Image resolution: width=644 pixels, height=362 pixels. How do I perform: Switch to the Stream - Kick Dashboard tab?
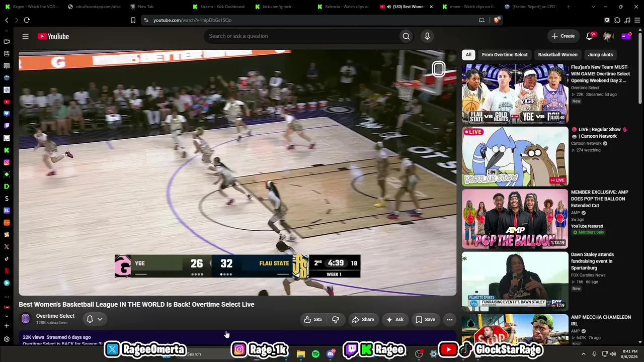(x=218, y=7)
